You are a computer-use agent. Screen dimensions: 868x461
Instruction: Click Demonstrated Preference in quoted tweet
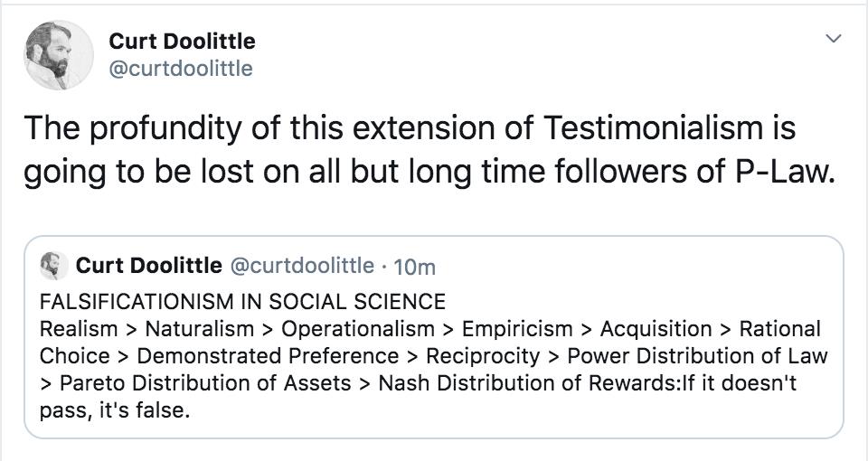tap(268, 355)
